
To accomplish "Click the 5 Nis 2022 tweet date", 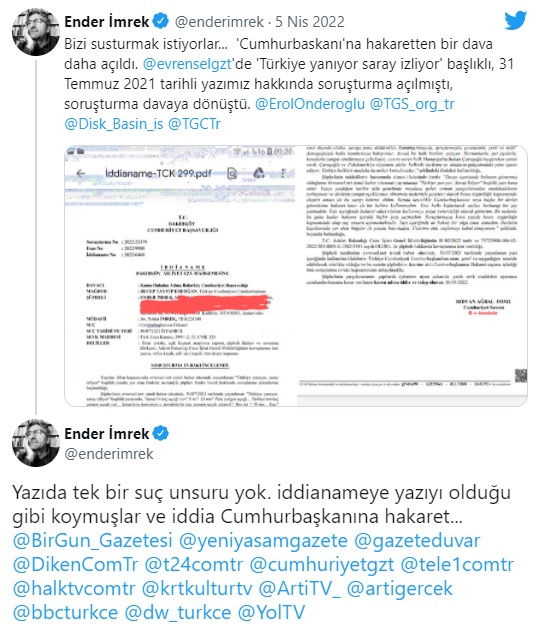I will pyautogui.click(x=310, y=21).
